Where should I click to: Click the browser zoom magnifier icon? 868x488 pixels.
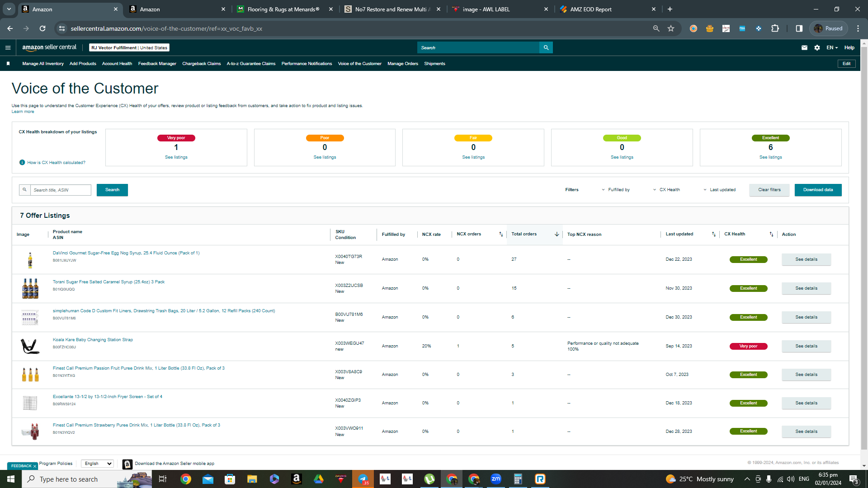[656, 28]
